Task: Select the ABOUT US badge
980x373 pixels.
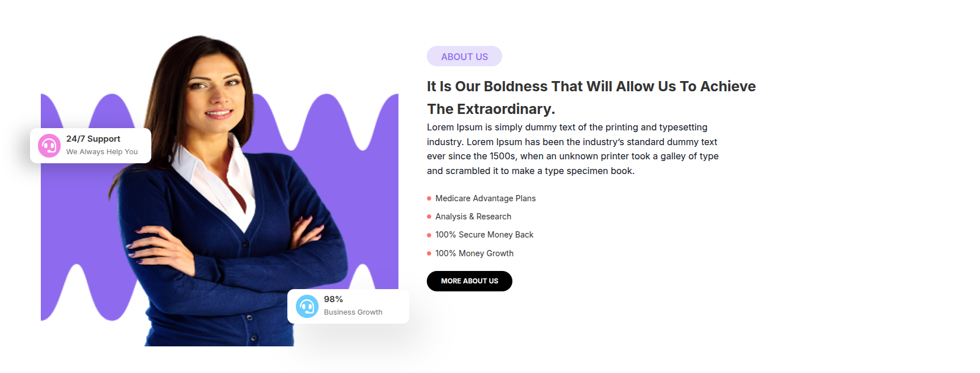Action: pos(464,57)
